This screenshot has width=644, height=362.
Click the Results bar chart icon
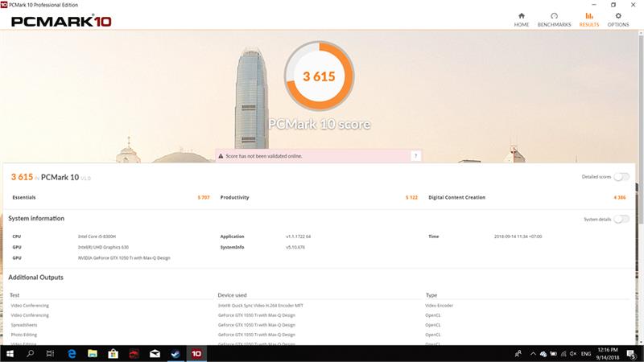pos(588,15)
